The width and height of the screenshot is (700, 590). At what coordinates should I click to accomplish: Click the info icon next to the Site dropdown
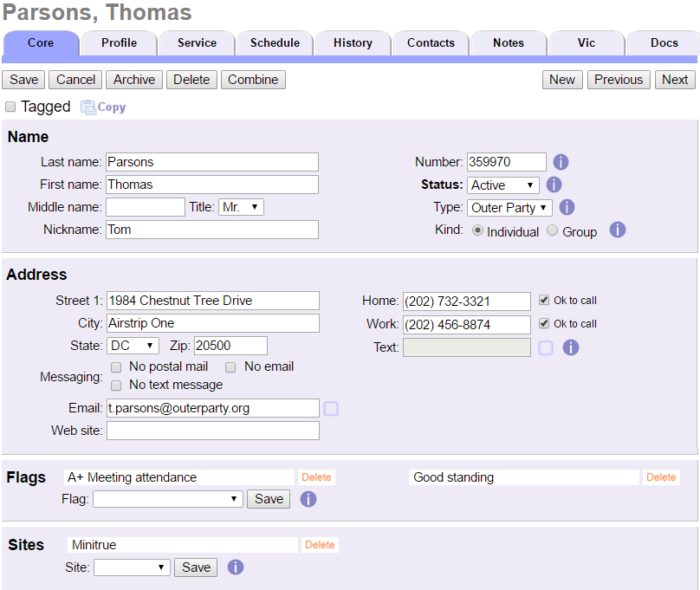click(x=235, y=567)
